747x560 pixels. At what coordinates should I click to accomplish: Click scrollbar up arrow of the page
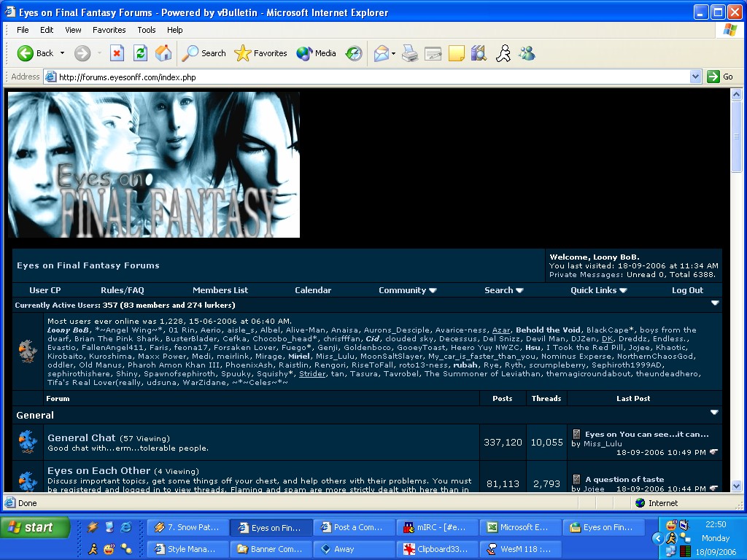(x=737, y=94)
